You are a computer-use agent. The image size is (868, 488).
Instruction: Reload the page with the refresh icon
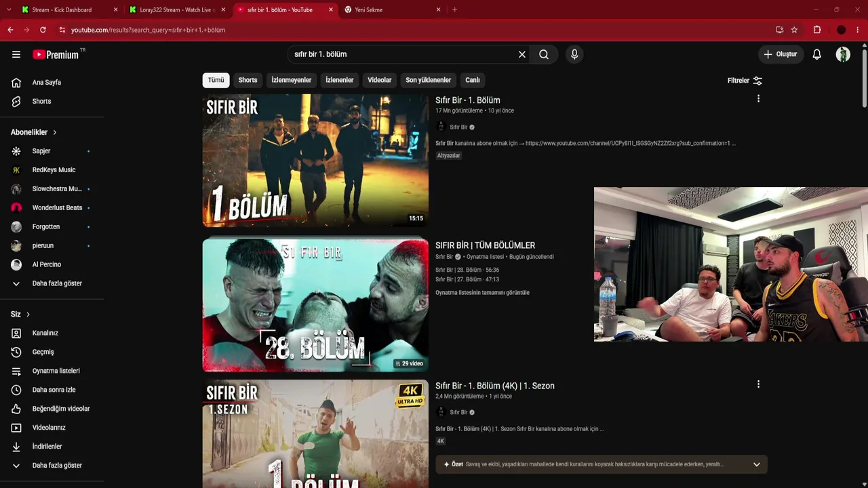(x=43, y=30)
